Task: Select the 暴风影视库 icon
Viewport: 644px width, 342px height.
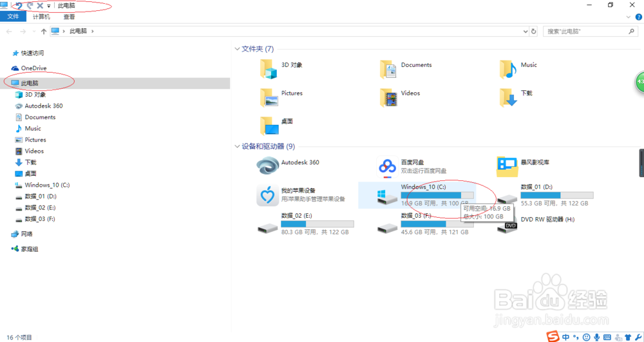Action: click(x=507, y=167)
